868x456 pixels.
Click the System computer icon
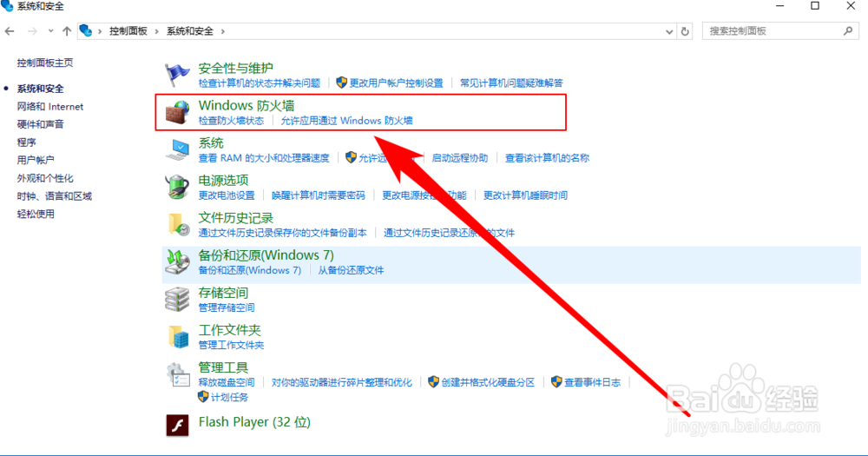[177, 149]
